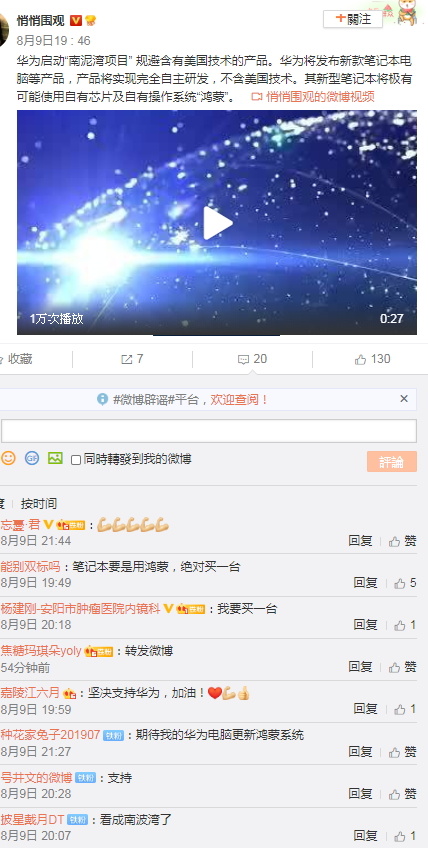Submit with the 評論 button
The width and height of the screenshot is (428, 848).
click(392, 461)
